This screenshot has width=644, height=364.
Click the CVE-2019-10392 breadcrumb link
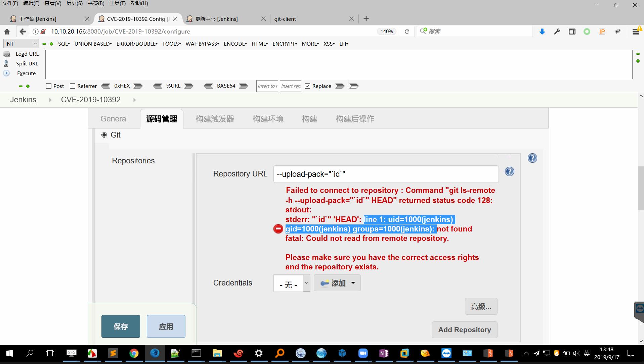[x=91, y=100]
